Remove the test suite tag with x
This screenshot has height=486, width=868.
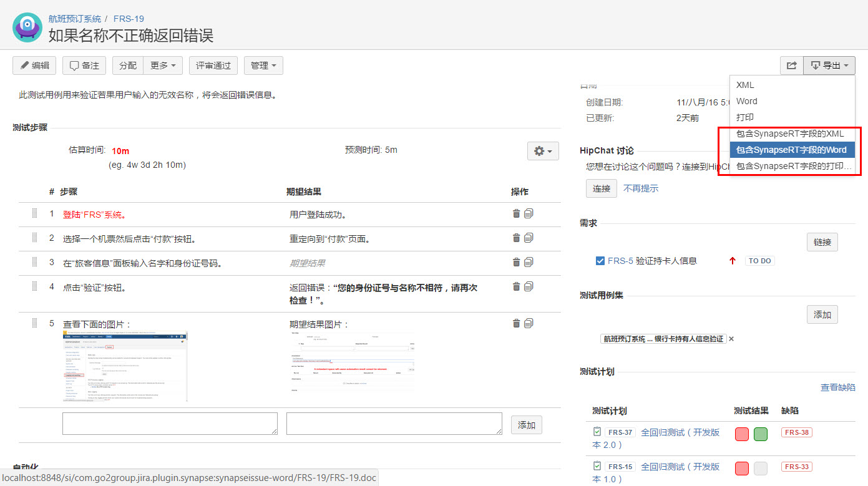tap(731, 339)
